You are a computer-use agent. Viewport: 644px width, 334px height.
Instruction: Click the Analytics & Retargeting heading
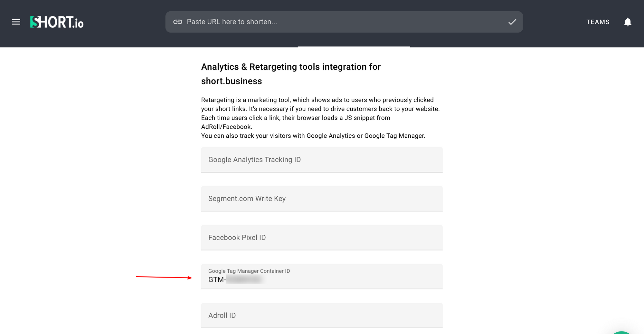pyautogui.click(x=291, y=67)
